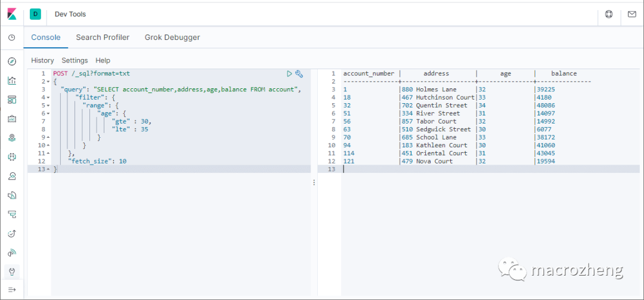
Task: Open the History link
Action: click(42, 60)
